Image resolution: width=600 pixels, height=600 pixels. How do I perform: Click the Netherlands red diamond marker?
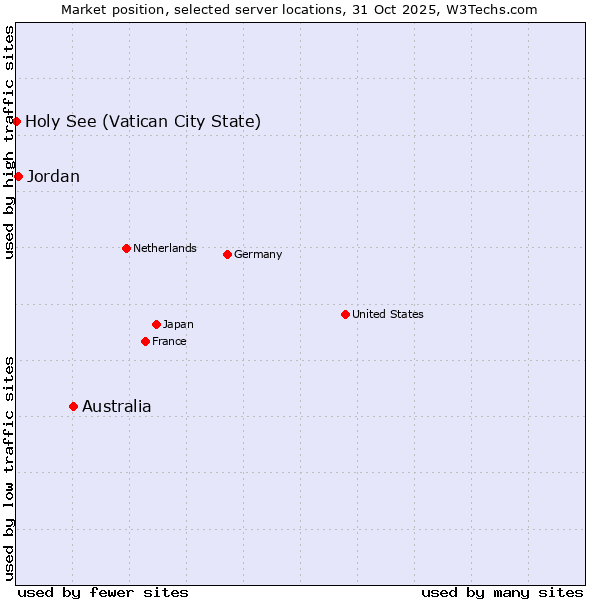click(x=126, y=248)
